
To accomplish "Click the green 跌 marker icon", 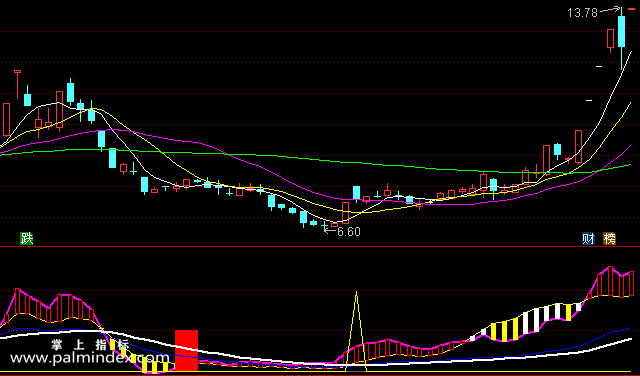I will (27, 238).
